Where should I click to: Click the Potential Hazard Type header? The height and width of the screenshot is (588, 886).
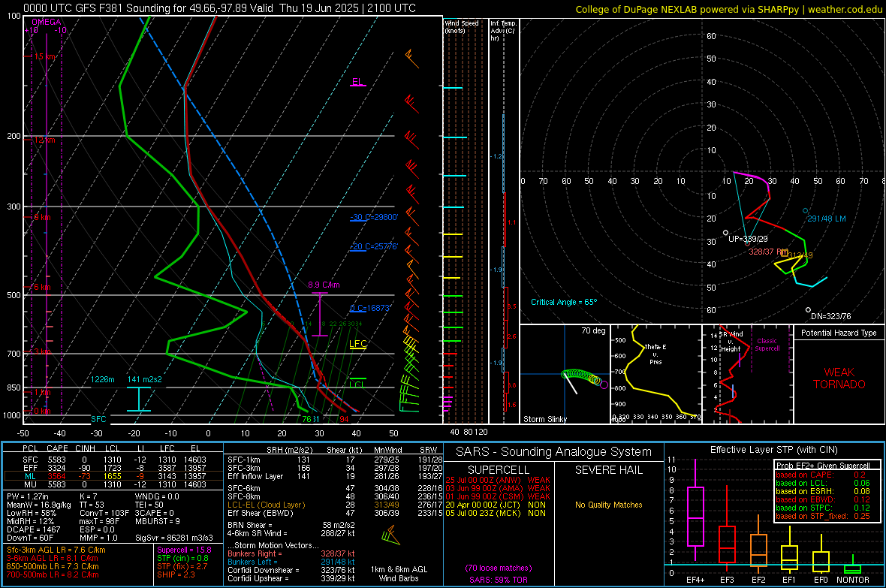(839, 333)
